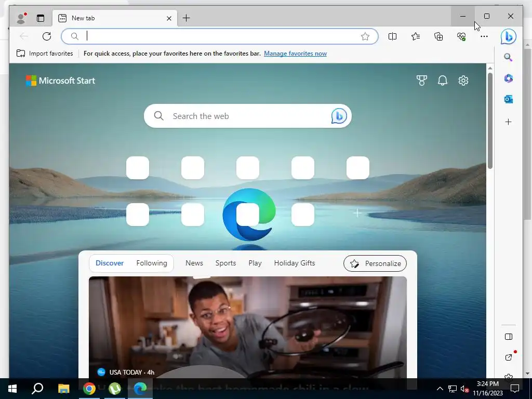Select the Discover tab

(x=110, y=263)
